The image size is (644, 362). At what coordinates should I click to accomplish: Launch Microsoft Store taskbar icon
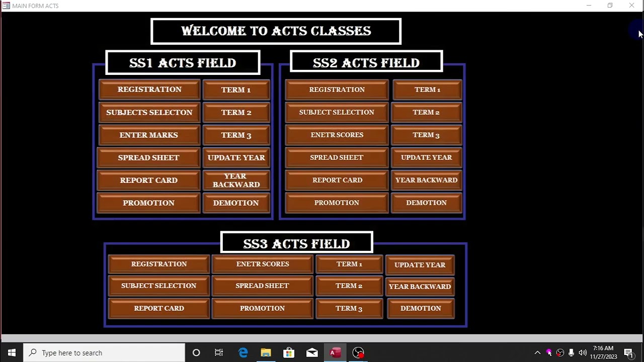pos(289,352)
